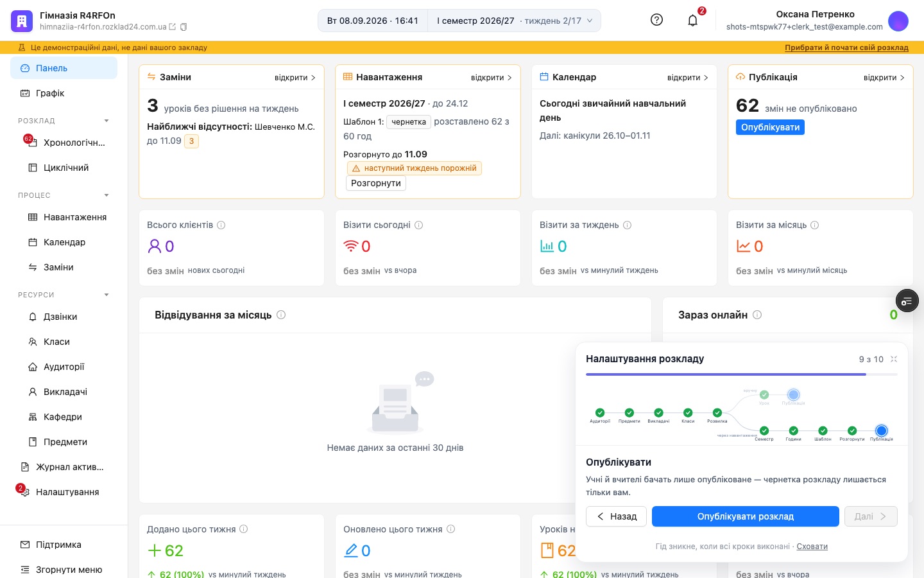
Task: Click the Опублікувати розклад button
Action: coord(746,516)
